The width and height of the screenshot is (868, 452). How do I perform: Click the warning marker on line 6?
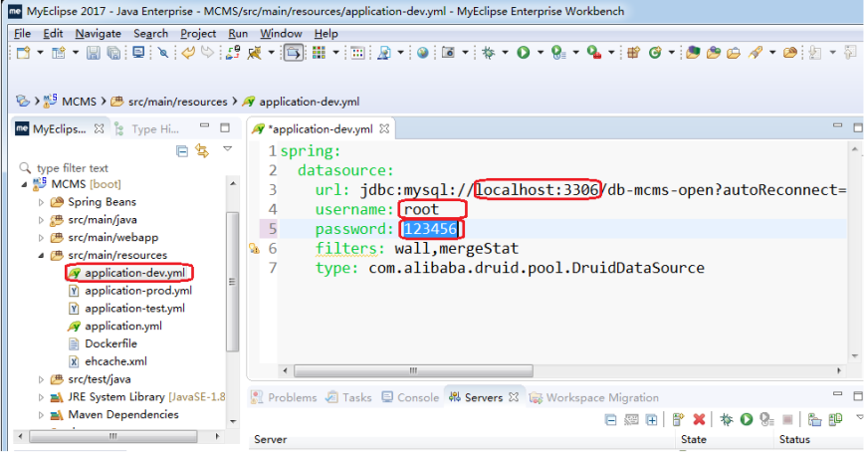coord(254,249)
